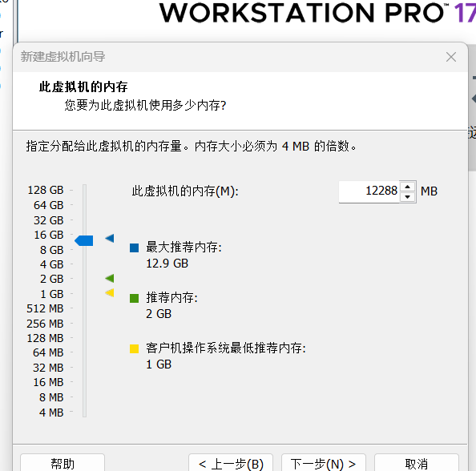The height and width of the screenshot is (471, 476).
Task: Click the 12.9 GB maximum recommended value
Action: click(167, 264)
